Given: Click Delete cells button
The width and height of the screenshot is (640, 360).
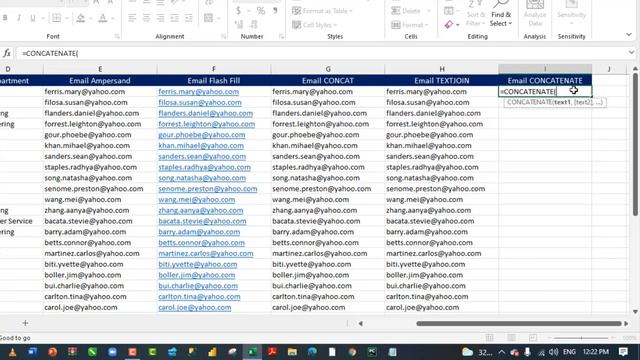Looking at the screenshot, I should [x=406, y=11].
